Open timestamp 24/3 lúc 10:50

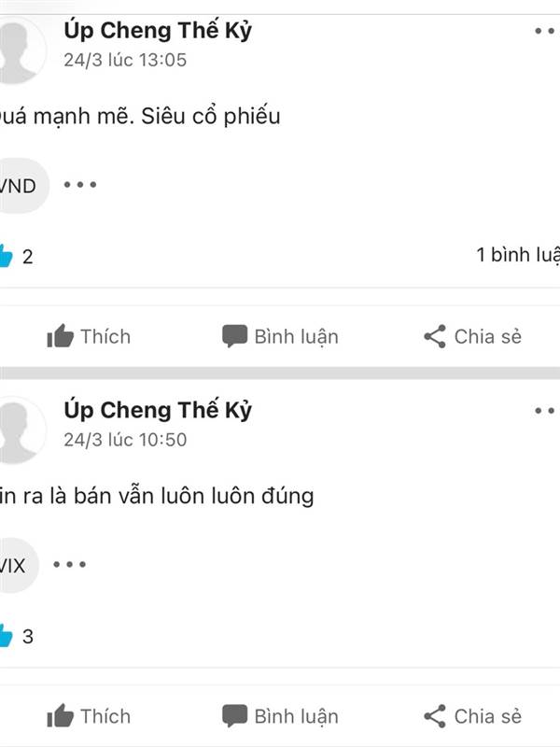[125, 439]
